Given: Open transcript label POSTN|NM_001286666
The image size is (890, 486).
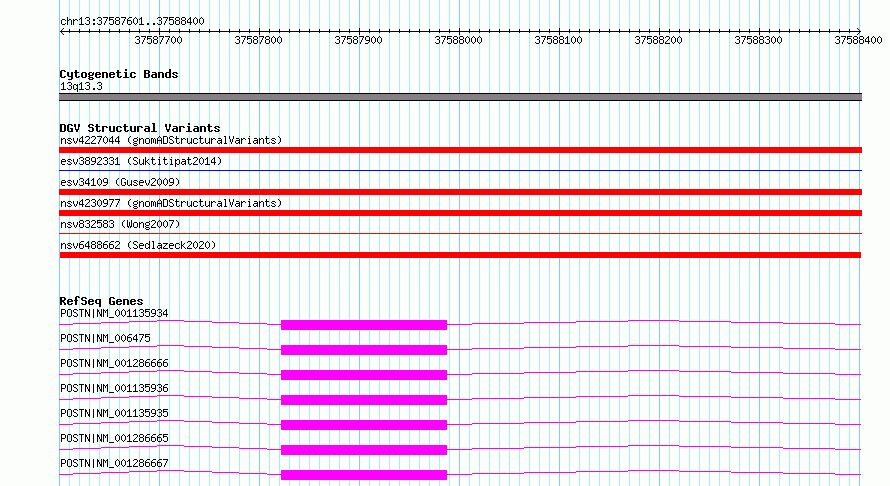Looking at the screenshot, I should tap(114, 363).
